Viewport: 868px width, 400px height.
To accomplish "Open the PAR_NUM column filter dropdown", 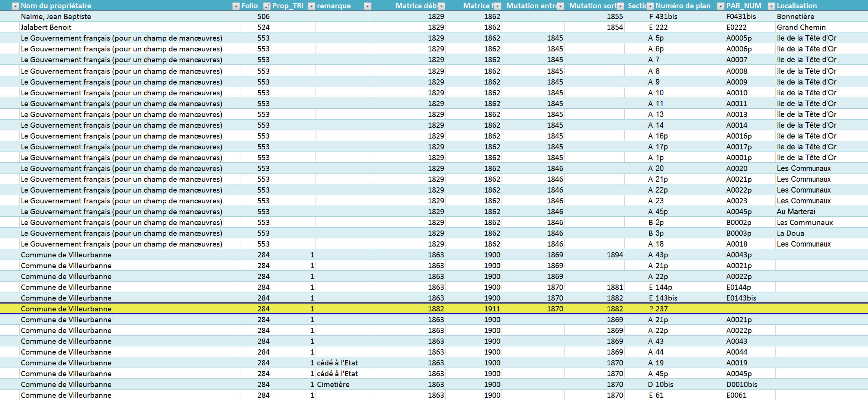I will click(x=771, y=6).
